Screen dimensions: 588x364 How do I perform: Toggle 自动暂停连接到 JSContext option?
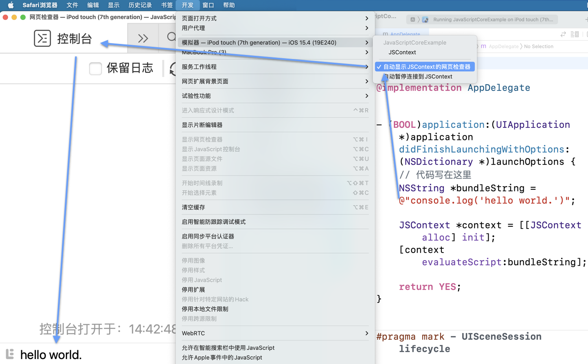[x=419, y=77]
